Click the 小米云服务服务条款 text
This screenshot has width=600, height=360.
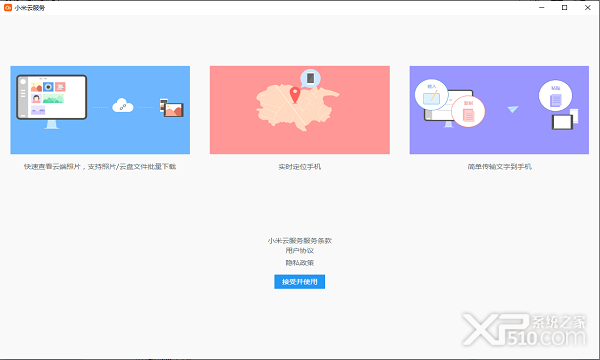[x=300, y=241]
